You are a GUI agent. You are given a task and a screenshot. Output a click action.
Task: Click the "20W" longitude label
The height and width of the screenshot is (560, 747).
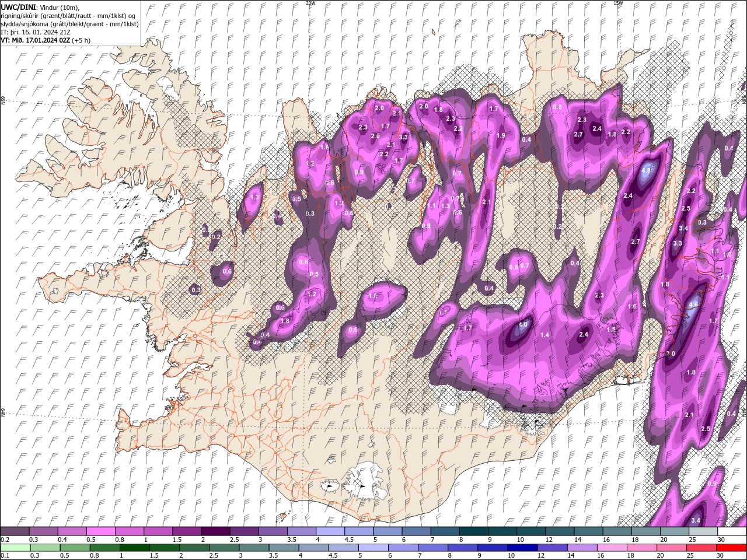coord(310,3)
